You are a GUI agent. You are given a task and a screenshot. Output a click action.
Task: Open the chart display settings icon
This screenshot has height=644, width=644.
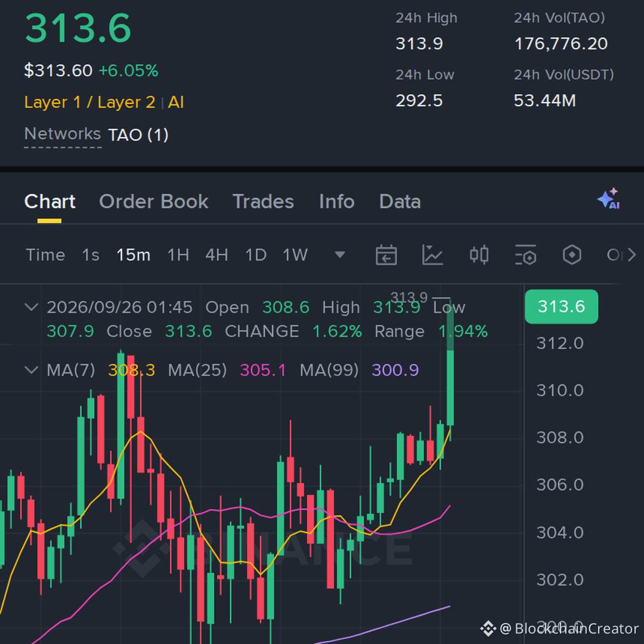tap(525, 255)
